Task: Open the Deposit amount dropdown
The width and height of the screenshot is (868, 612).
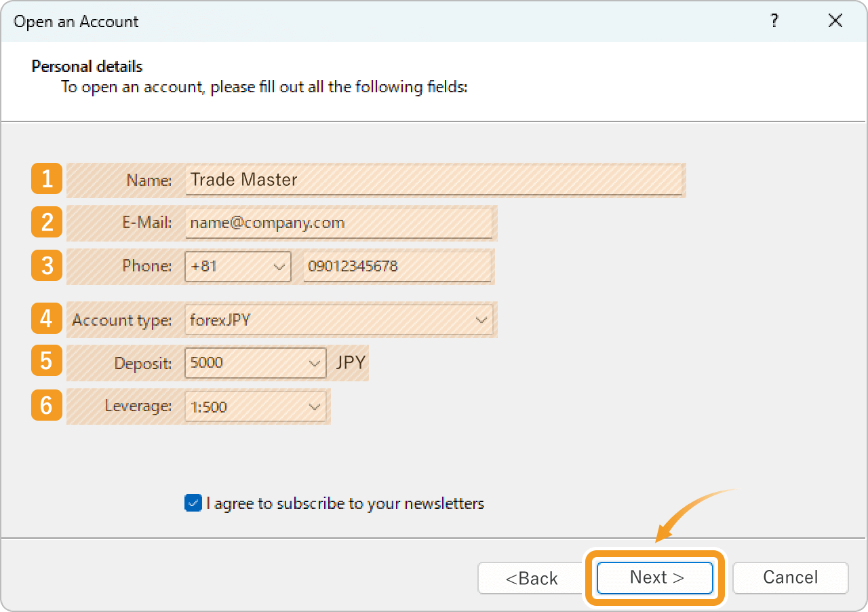Action: 255,363
